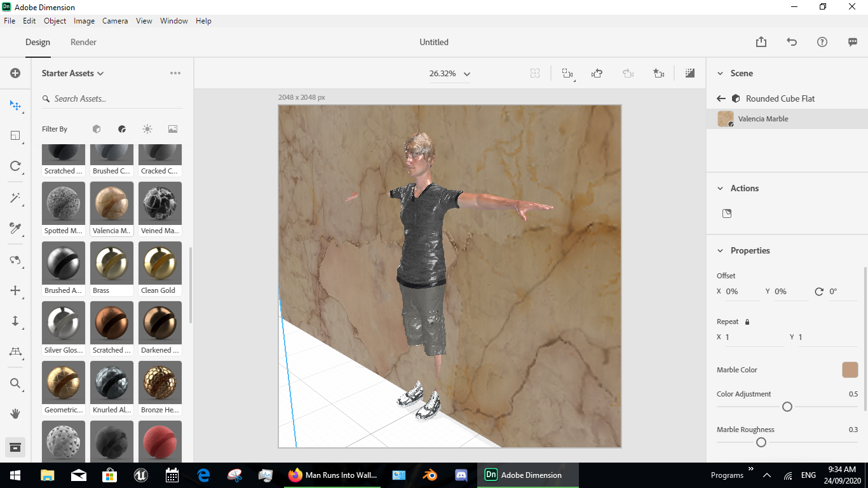The image size is (868, 488).
Task: Activate the Hand pan tool
Action: tap(15, 414)
